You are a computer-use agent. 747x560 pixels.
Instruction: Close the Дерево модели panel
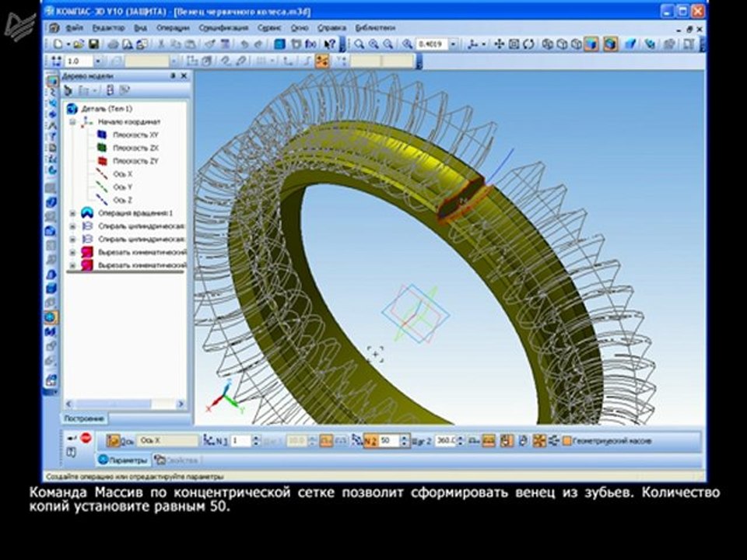coord(184,75)
